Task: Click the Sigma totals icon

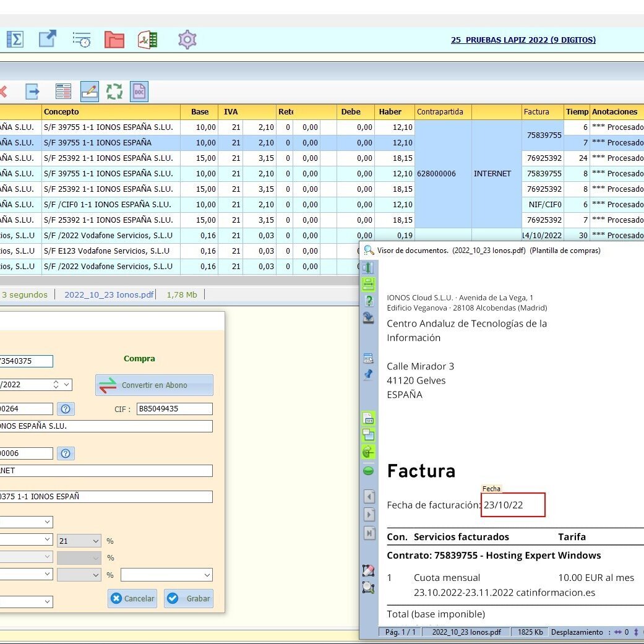Action: pyautogui.click(x=15, y=40)
